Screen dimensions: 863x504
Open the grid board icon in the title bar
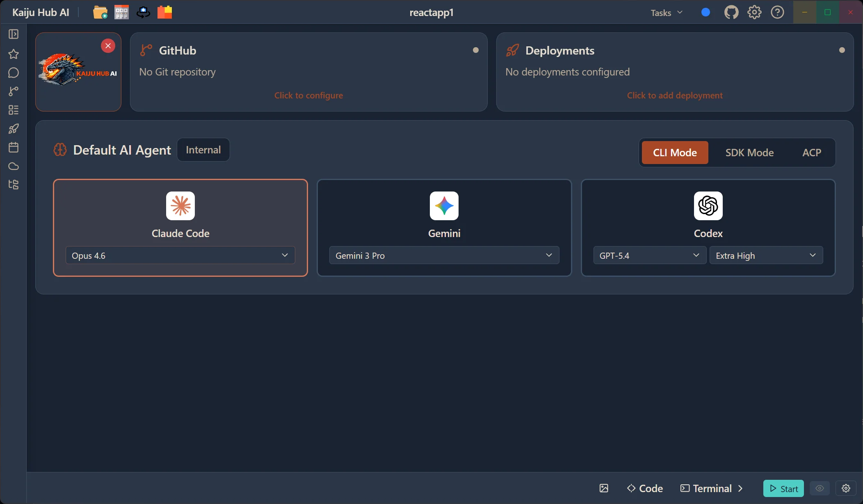click(121, 12)
